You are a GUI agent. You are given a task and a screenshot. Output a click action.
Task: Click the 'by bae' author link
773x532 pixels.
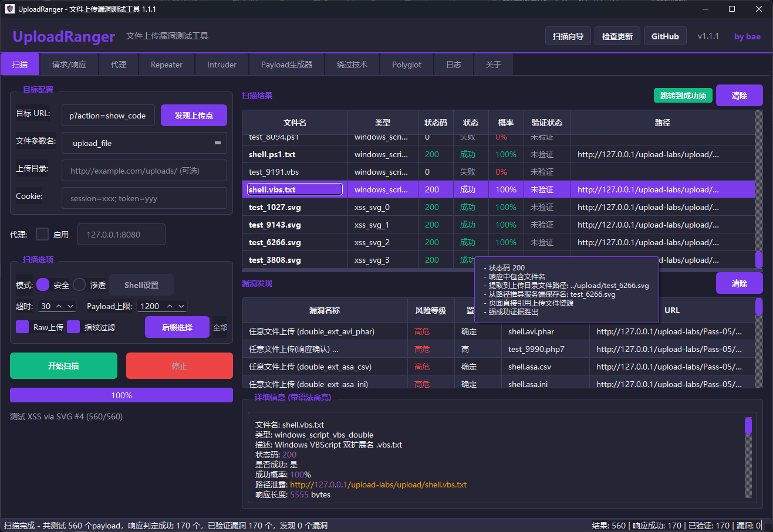point(747,36)
